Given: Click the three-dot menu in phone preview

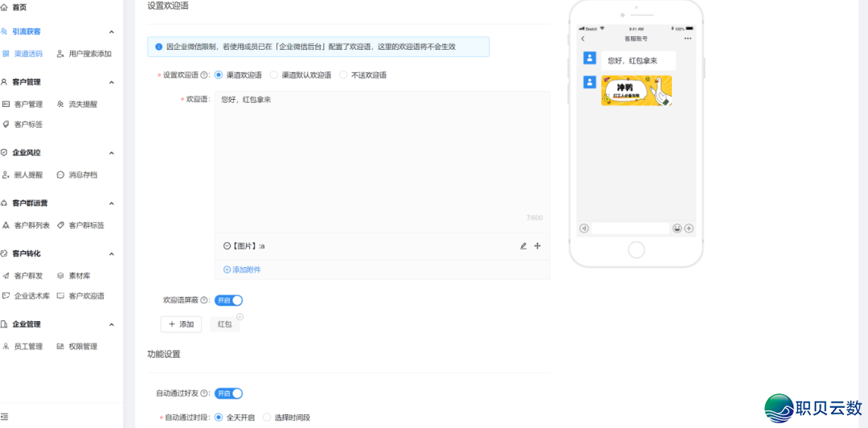Looking at the screenshot, I should (687, 39).
